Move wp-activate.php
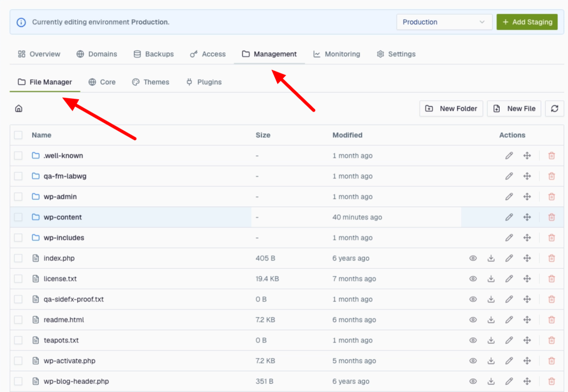Screen dimensions: 568x392 tap(527, 361)
